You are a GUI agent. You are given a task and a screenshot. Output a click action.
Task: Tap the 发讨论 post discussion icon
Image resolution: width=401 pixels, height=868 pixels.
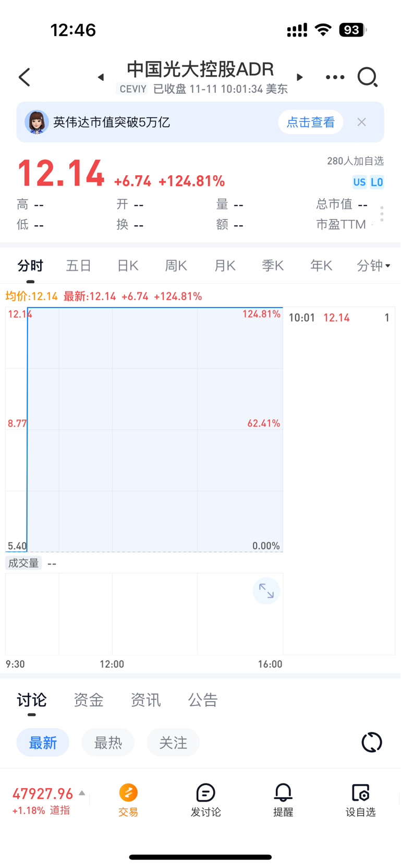(205, 800)
